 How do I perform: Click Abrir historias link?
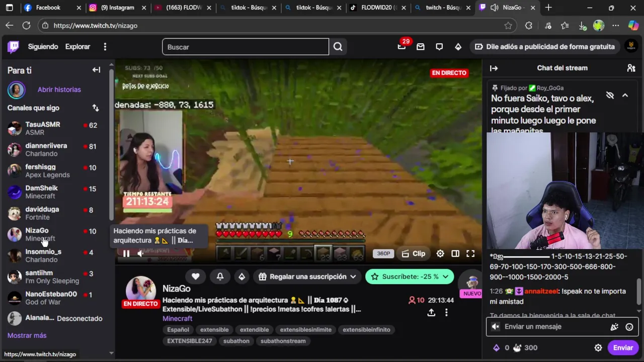tap(59, 89)
